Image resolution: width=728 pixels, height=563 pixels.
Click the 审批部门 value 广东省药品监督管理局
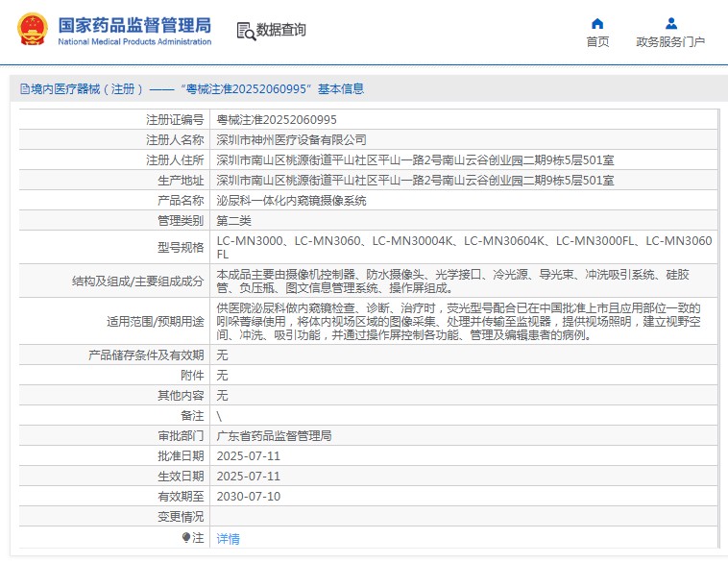point(274,435)
